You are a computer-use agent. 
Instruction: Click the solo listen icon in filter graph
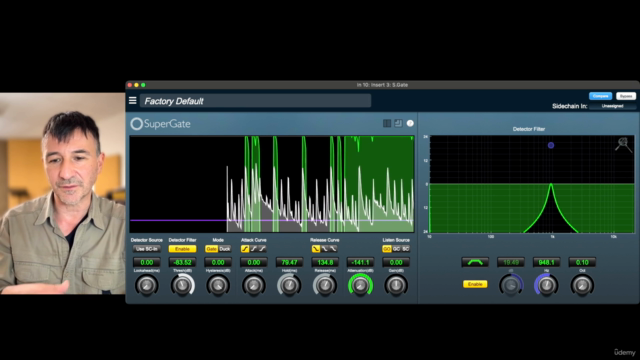(x=623, y=144)
